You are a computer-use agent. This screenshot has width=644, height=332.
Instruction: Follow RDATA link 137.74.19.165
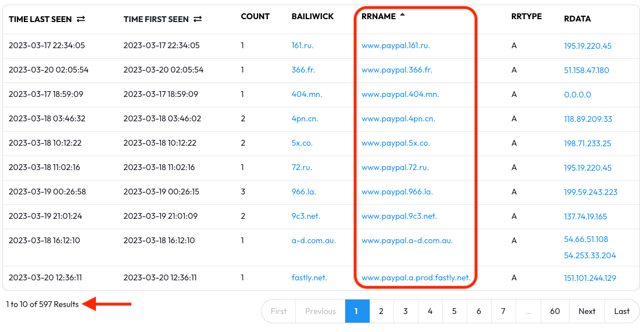585,216
